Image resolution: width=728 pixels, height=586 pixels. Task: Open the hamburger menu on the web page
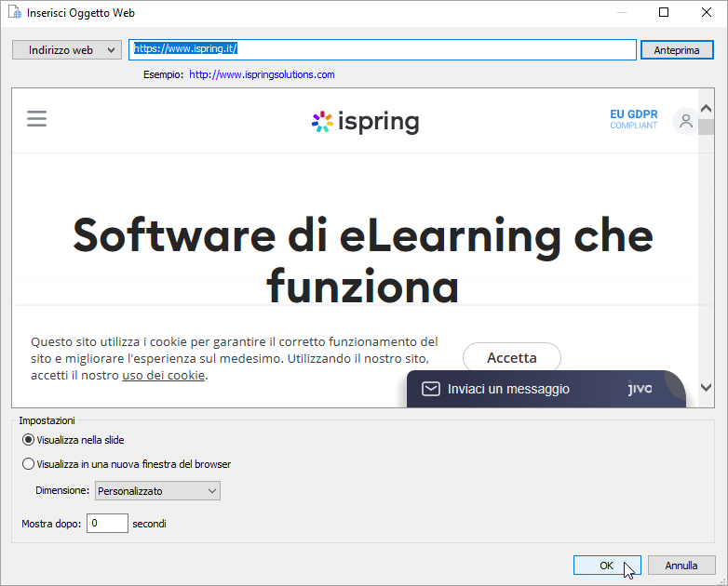(x=37, y=119)
